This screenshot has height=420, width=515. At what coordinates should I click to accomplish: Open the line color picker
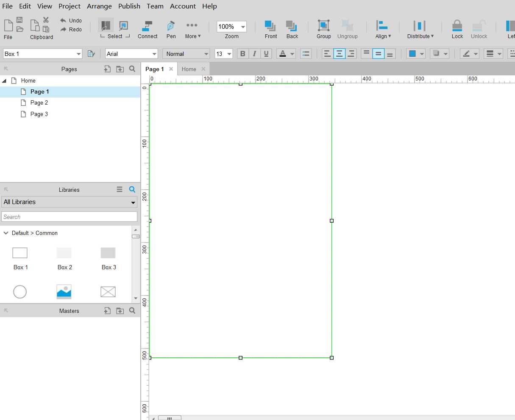click(470, 54)
